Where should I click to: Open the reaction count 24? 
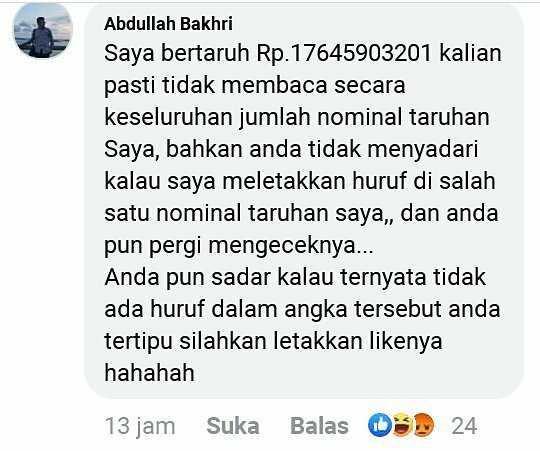point(464,426)
